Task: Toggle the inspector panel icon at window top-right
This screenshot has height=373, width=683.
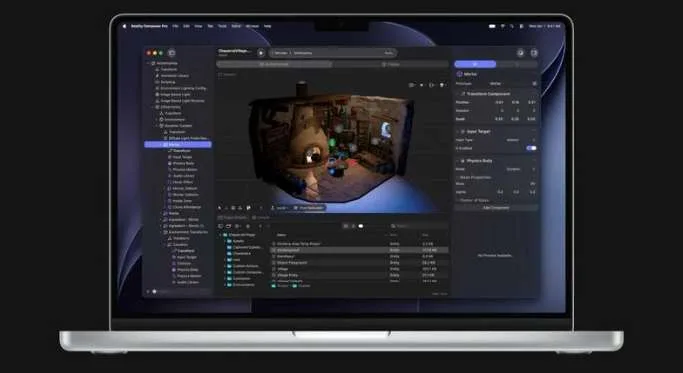Action: tap(534, 53)
